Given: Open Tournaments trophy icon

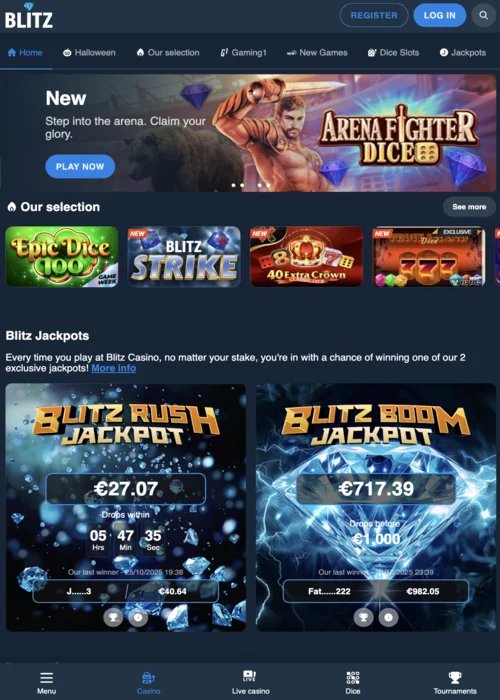Looking at the screenshot, I should coord(455,678).
